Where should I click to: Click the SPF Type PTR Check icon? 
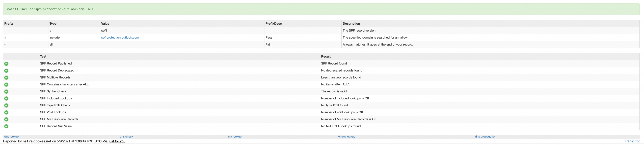[x=7, y=105]
